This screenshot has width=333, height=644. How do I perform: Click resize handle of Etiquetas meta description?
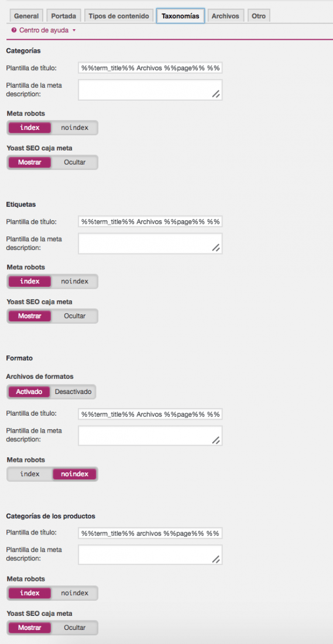click(x=216, y=248)
